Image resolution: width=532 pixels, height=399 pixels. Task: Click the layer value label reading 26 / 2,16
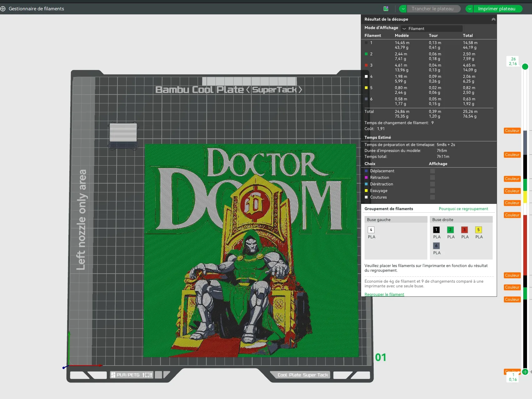click(x=513, y=61)
